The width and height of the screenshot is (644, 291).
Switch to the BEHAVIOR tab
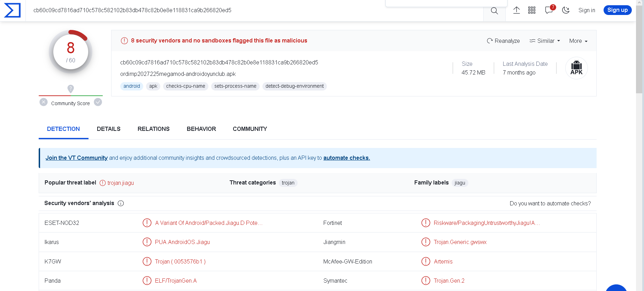coord(201,129)
